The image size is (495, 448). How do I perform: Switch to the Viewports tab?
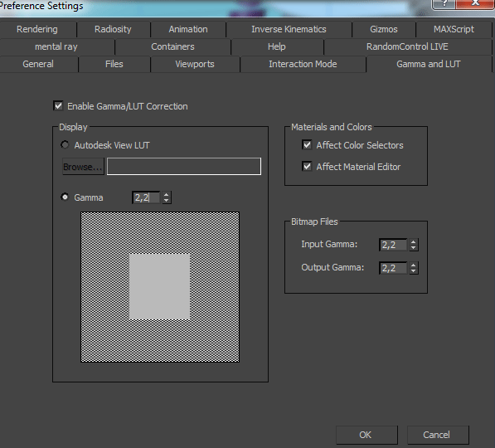pos(195,64)
